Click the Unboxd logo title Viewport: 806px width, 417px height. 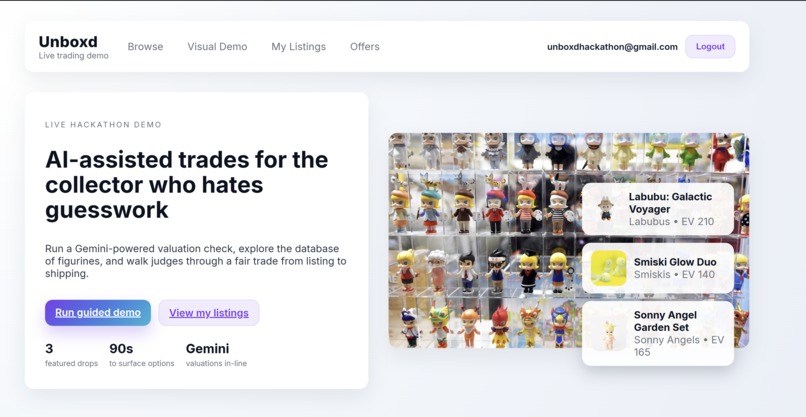click(x=68, y=42)
